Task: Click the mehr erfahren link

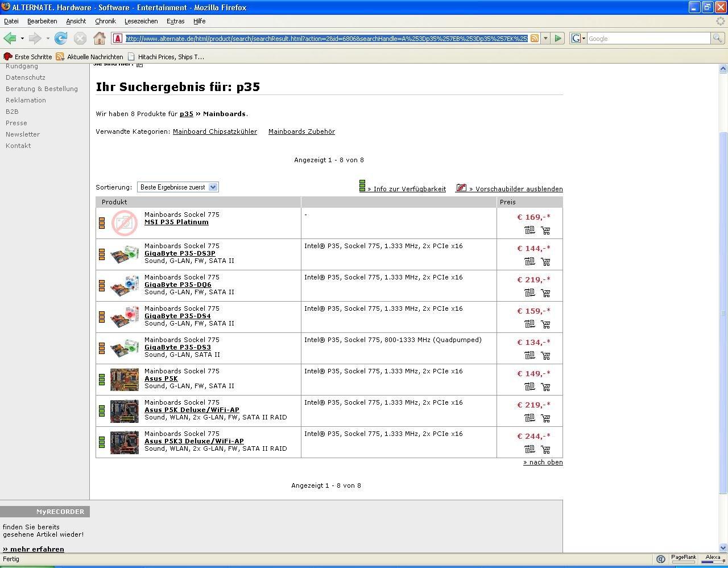Action: coord(34,549)
